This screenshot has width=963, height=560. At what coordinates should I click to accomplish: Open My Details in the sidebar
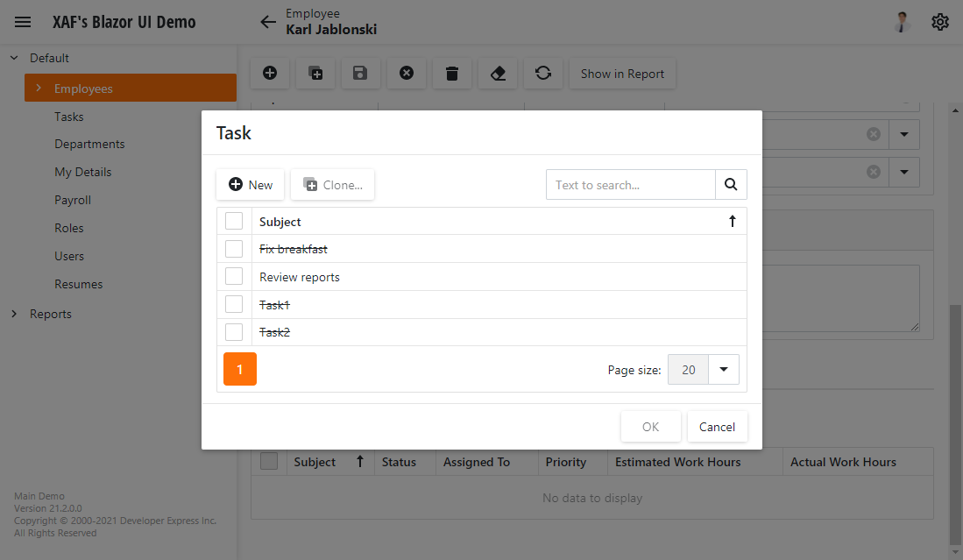point(83,172)
